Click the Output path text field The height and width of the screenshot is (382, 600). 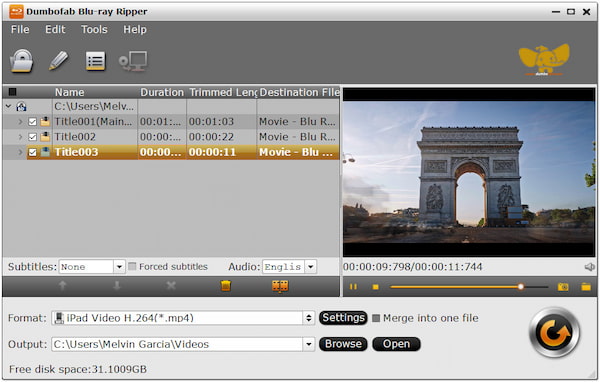click(x=177, y=344)
